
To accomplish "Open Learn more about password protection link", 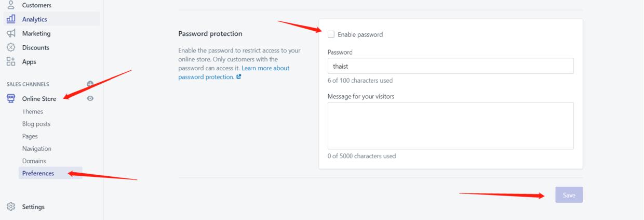I will click(x=265, y=68).
